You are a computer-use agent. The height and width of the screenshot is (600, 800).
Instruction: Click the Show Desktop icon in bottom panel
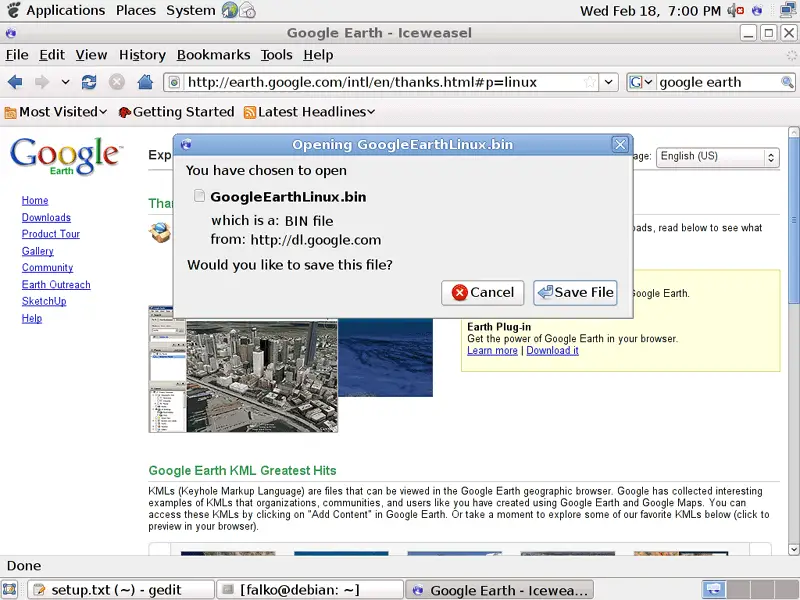pyautogui.click(x=10, y=590)
